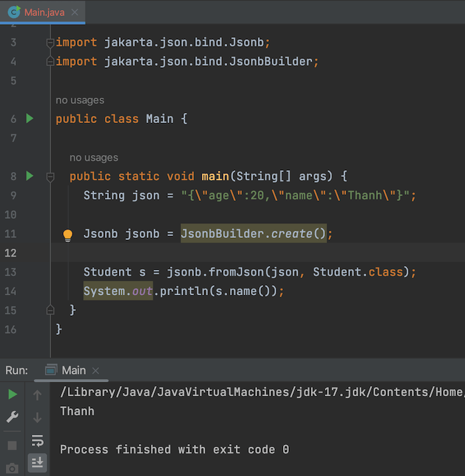Toggle soft-wrap in run console
The height and width of the screenshot is (476, 465).
click(x=37, y=440)
